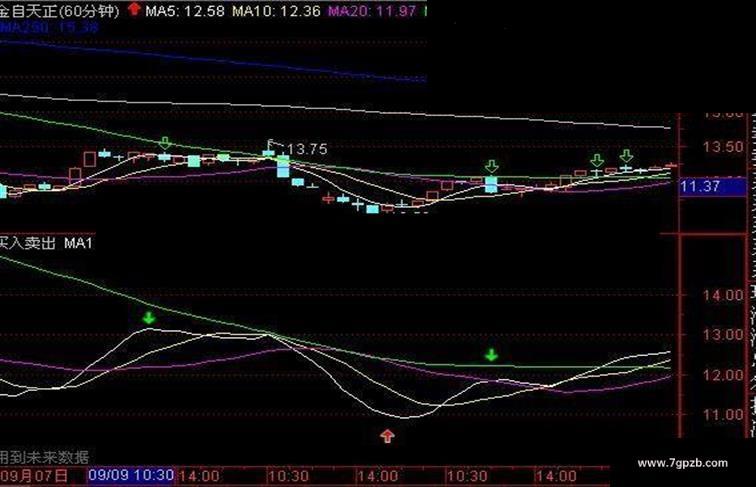
Task: Click the MA10: 12.36 indicator label
Action: [276, 11]
